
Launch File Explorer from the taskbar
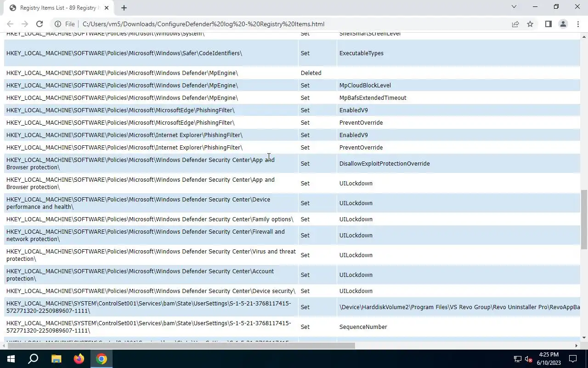coord(56,359)
